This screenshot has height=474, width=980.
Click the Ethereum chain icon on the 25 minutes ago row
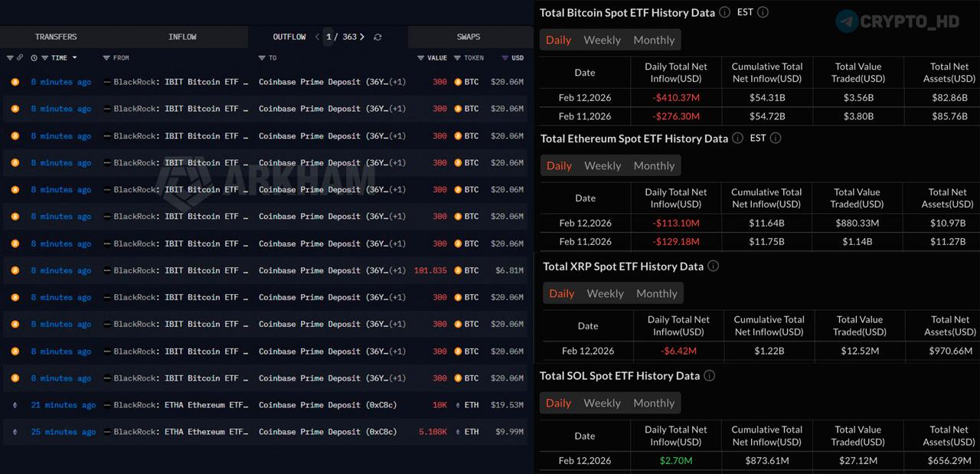point(15,432)
